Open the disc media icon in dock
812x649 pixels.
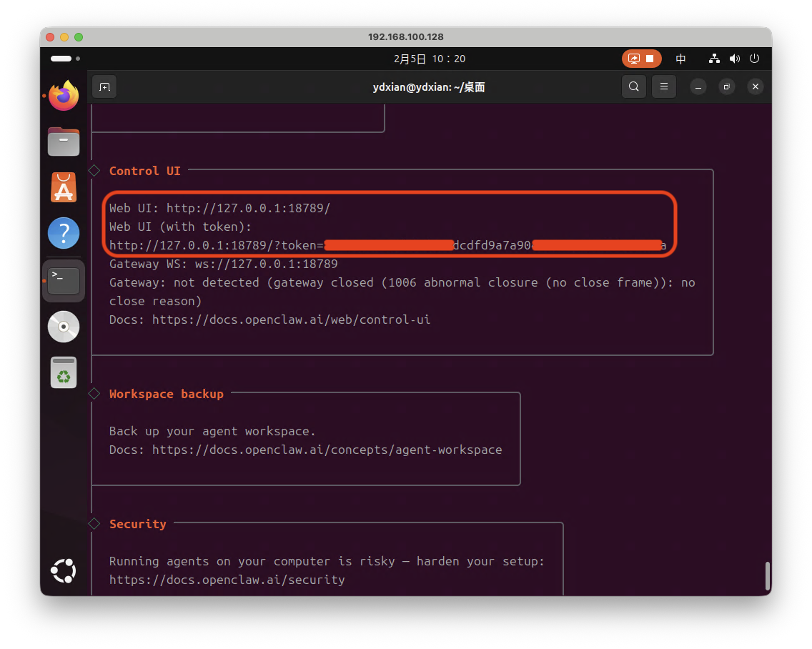tap(64, 327)
